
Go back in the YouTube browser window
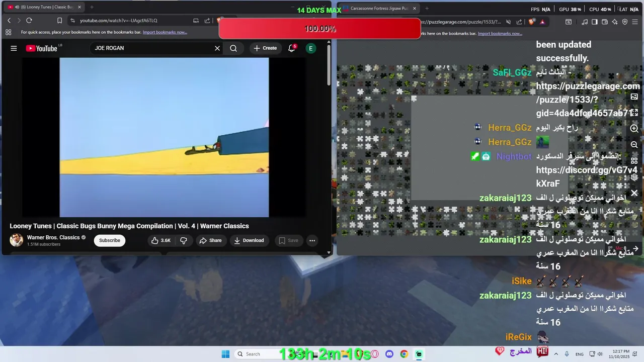[x=9, y=21]
